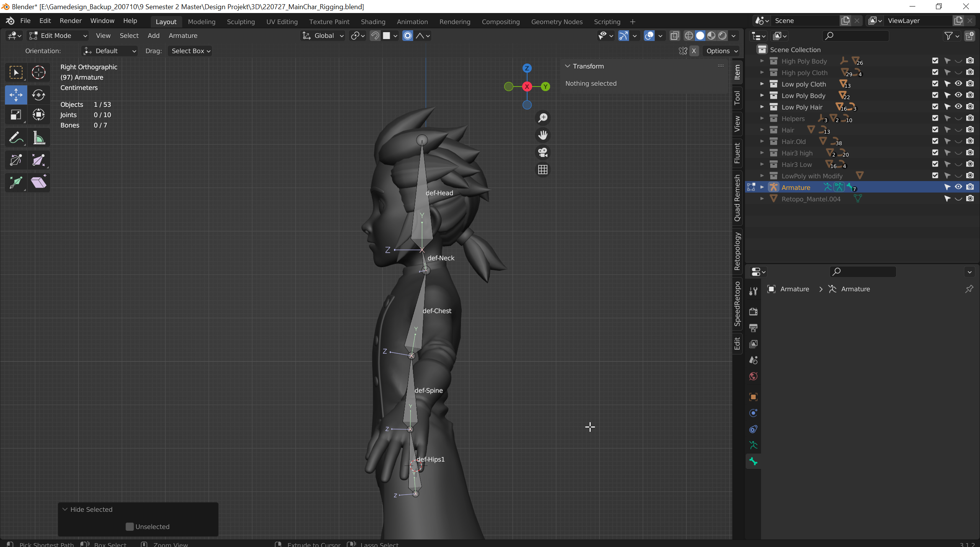Drag the viewport transform gizmo slider
This screenshot has width=980, height=547.
(527, 86)
